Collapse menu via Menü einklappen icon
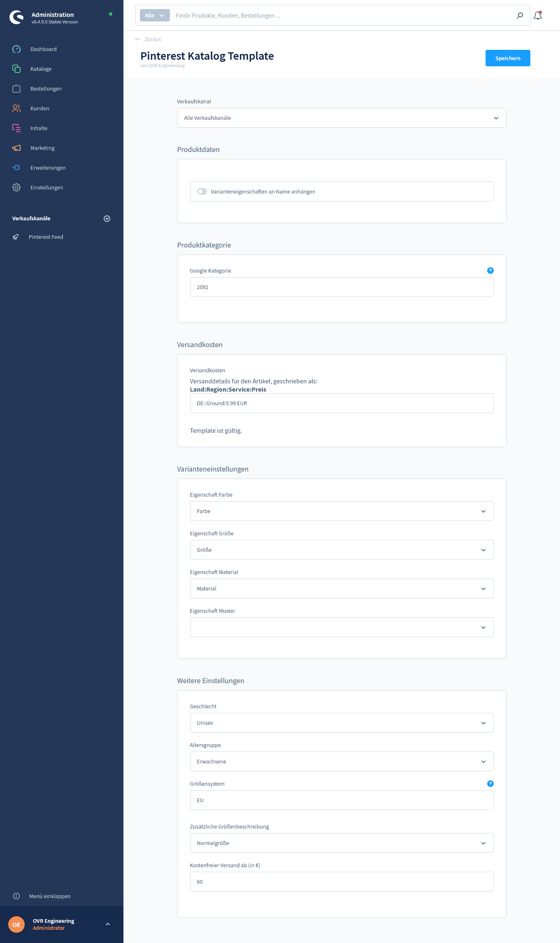The height and width of the screenshot is (943, 560). pos(16,896)
